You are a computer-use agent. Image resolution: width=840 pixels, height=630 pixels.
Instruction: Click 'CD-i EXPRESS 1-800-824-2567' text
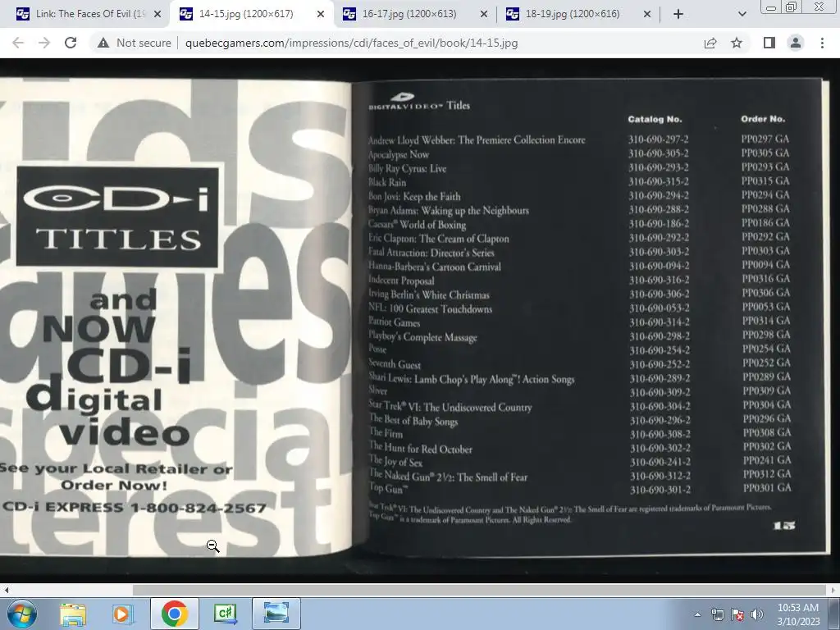click(134, 507)
